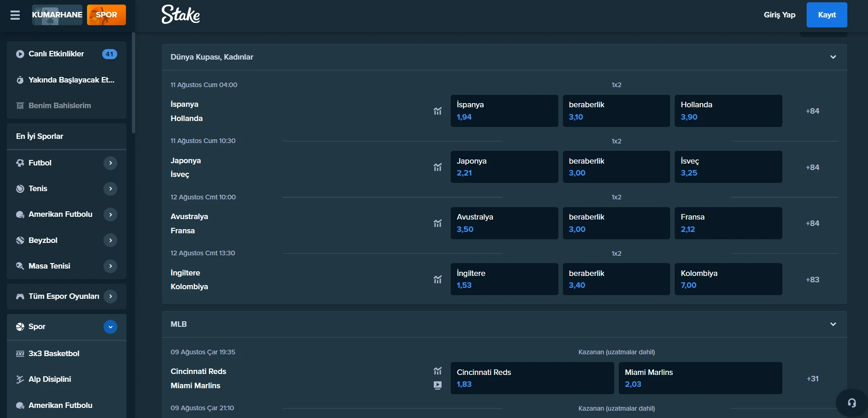Viewport: 868px width, 418px height.
Task: Open Benim Bahislerim in sidebar
Action: click(x=66, y=105)
